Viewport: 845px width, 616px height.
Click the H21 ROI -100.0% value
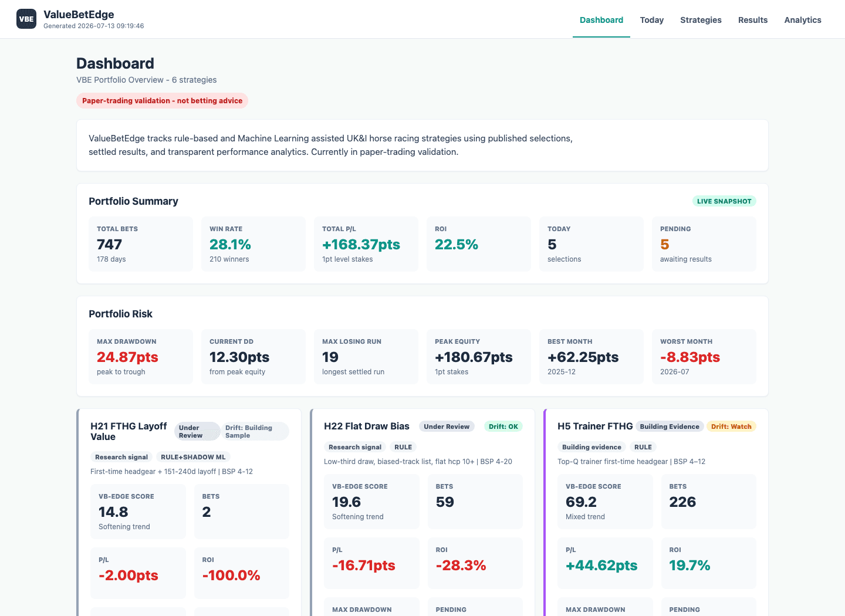231,576
